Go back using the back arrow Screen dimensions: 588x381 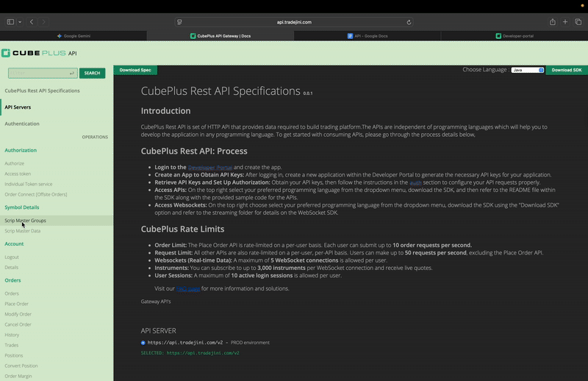(x=32, y=22)
